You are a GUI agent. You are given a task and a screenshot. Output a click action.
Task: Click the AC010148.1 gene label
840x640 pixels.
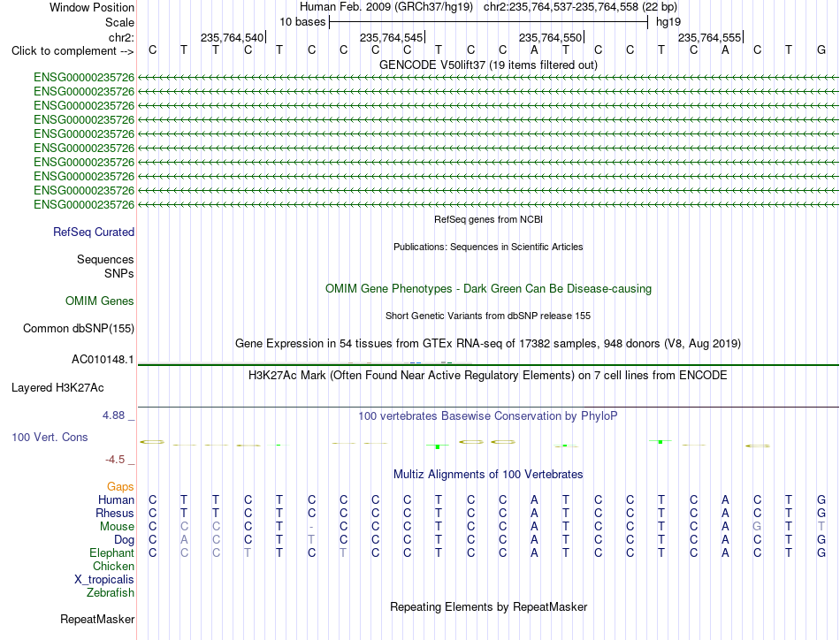click(103, 360)
